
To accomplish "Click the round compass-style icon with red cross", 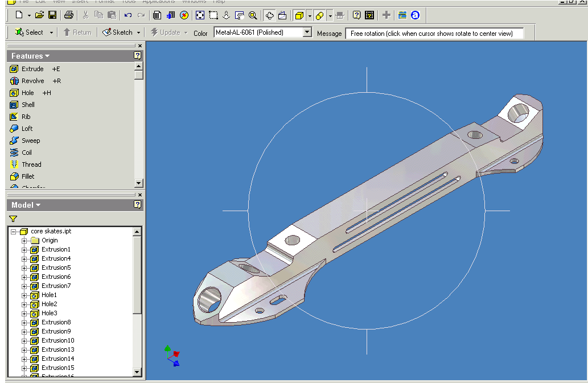I will [184, 15].
